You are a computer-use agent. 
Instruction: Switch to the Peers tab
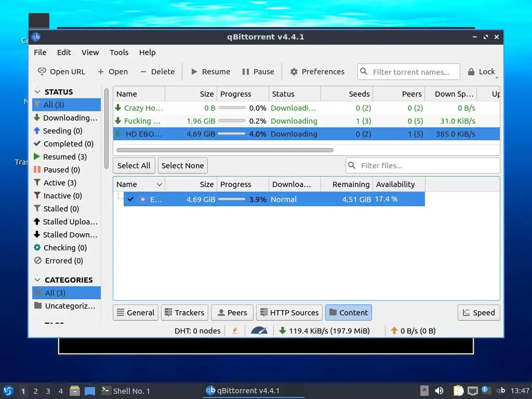pos(232,312)
